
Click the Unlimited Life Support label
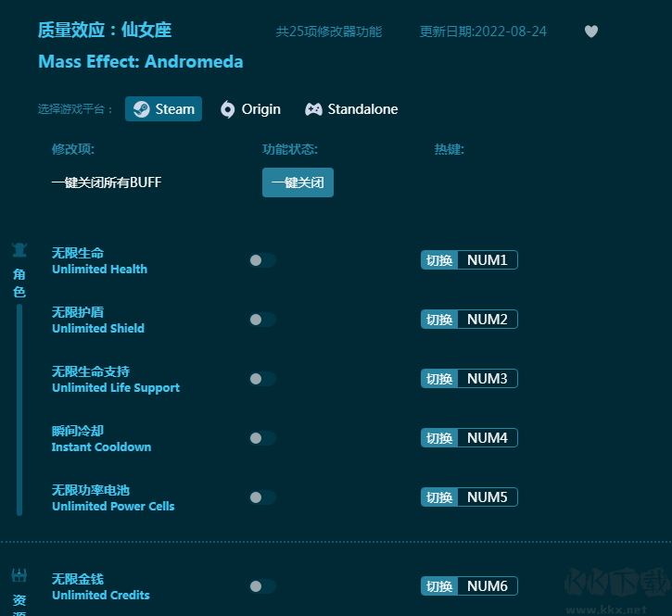(116, 388)
